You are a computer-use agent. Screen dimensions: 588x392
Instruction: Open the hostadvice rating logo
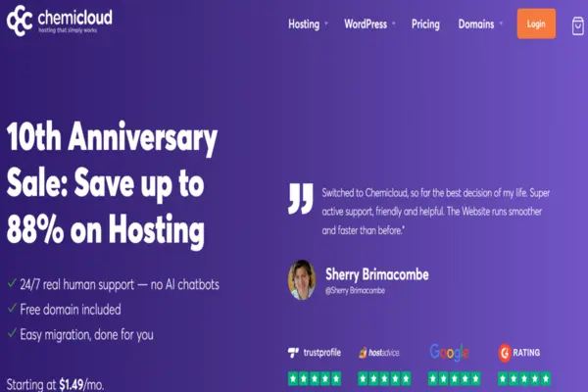pos(379,353)
